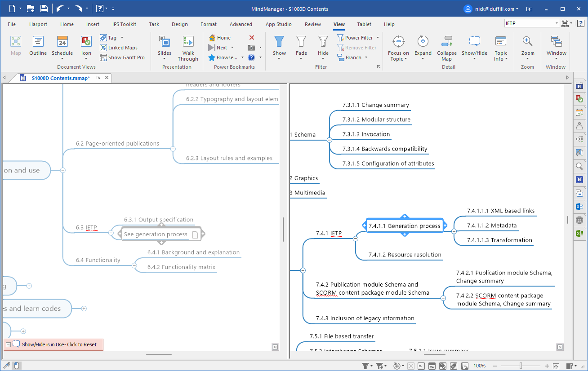Open the Outline document view
This screenshot has width=588, height=371.
[x=38, y=46]
